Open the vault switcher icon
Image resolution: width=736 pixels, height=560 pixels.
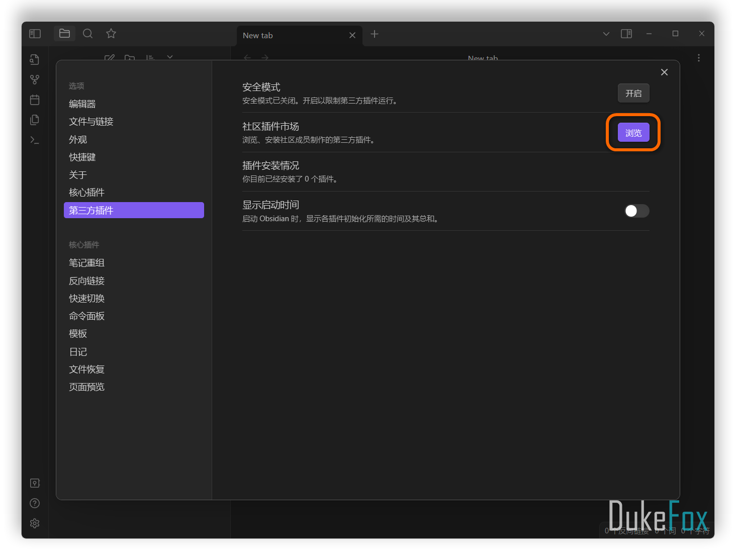[35, 483]
